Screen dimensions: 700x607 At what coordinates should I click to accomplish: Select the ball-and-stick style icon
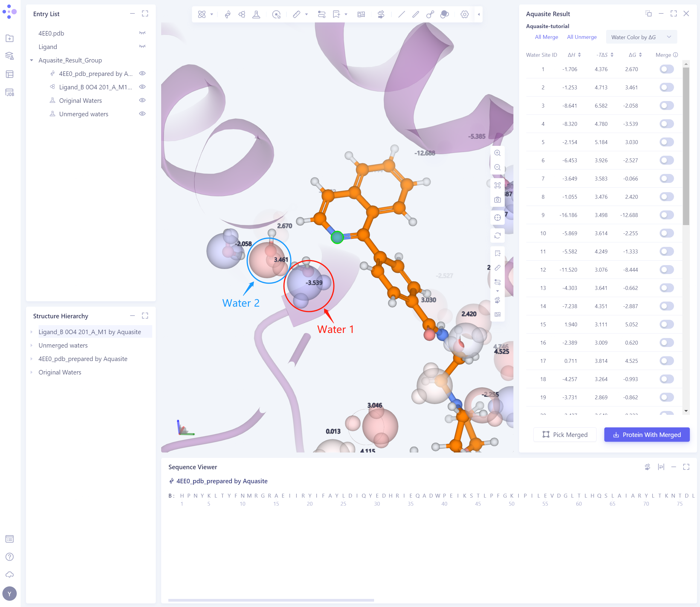pos(430,14)
